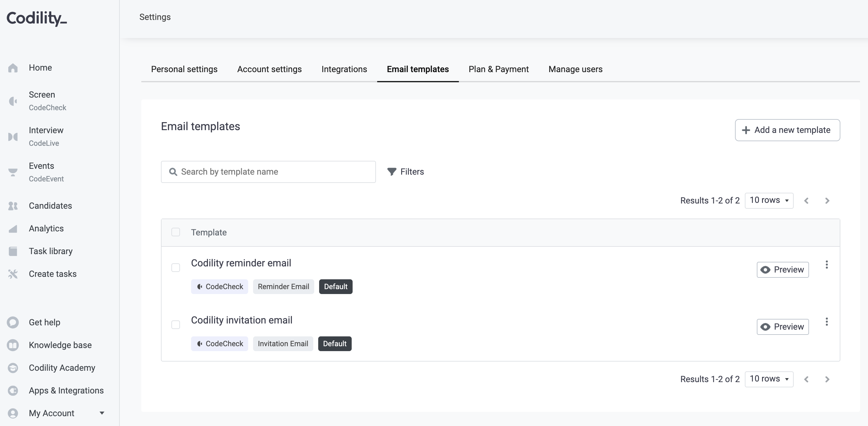Click the Reminder Email tag
This screenshot has height=426, width=868.
(283, 287)
